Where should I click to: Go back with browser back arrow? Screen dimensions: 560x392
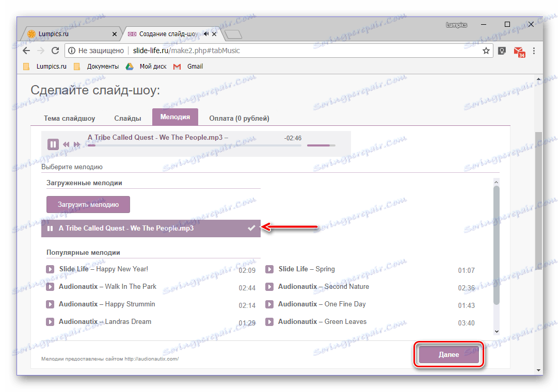point(26,51)
